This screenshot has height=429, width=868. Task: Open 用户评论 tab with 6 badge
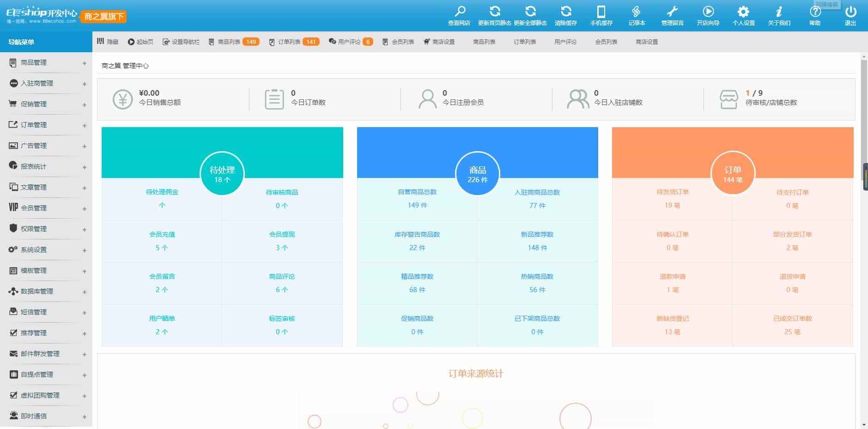[x=350, y=42]
